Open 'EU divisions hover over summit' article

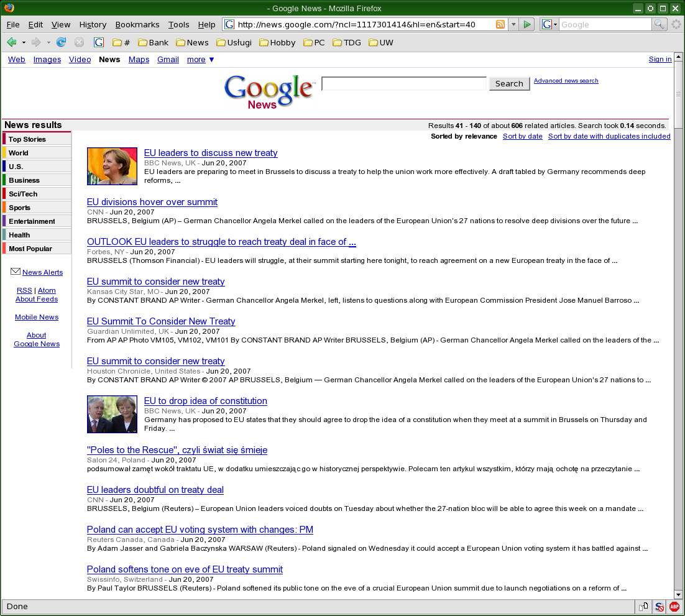tap(152, 202)
